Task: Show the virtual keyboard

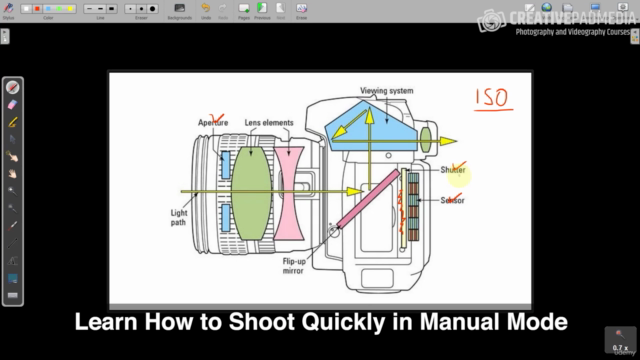Action: [13, 295]
